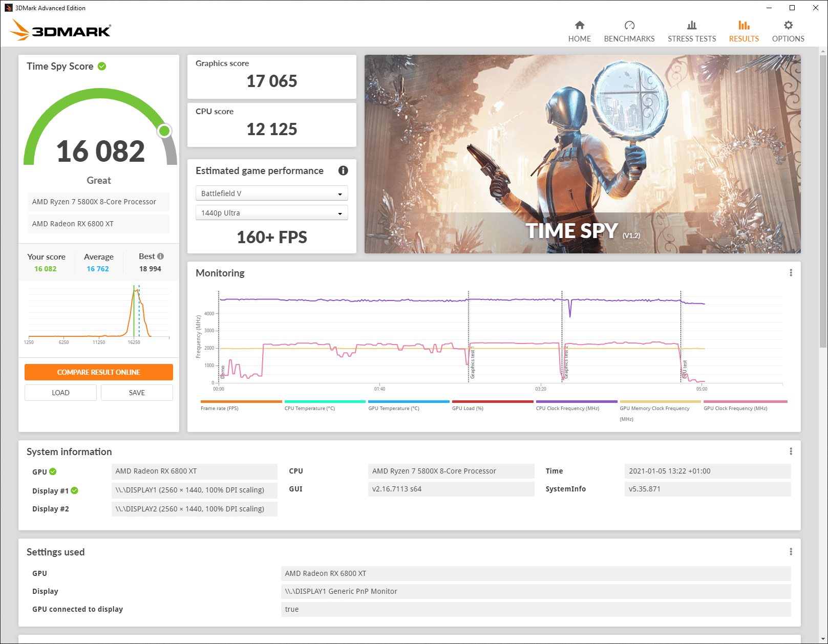Viewport: 828px width, 644px height.
Task: Click the Benchmarks menu label
Action: [629, 39]
